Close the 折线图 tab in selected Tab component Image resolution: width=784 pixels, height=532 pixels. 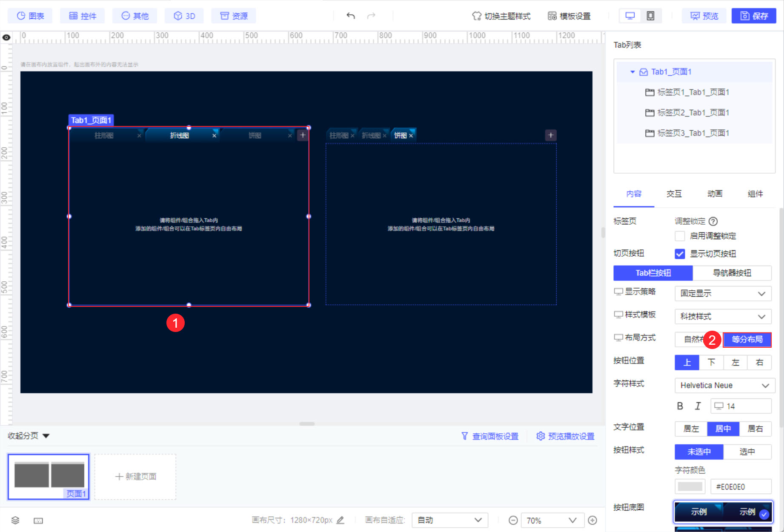click(x=214, y=135)
